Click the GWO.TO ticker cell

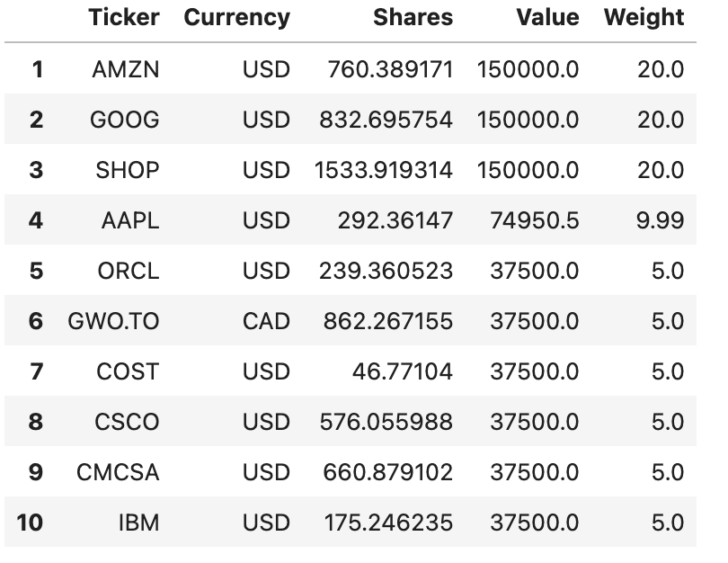click(x=113, y=321)
